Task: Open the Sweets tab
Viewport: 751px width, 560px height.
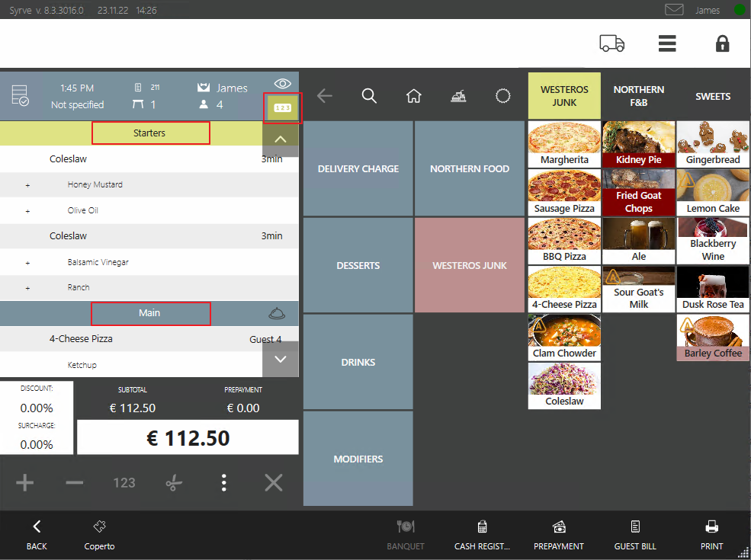Action: 712,96
